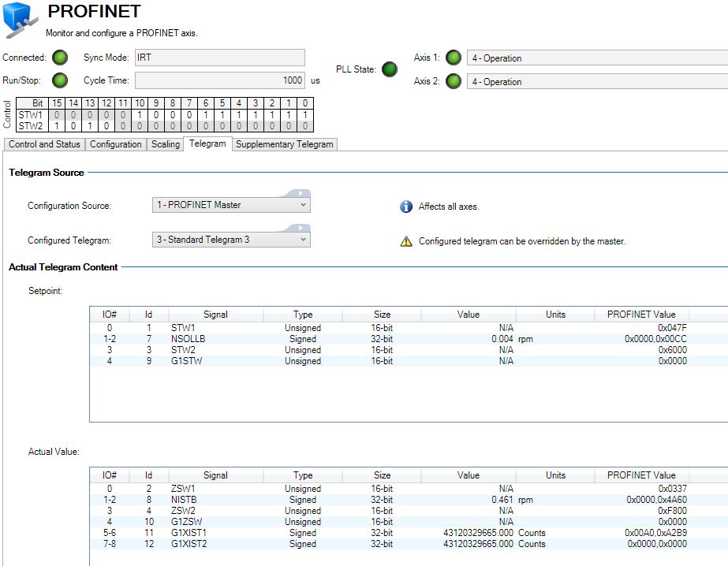
Task: Click the 0x0337 PROFINET value
Action: tap(672, 489)
